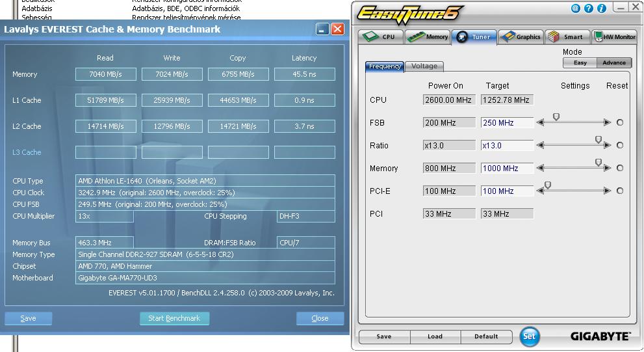
Task: Click the PCI-E slider handle
Action: [547, 185]
